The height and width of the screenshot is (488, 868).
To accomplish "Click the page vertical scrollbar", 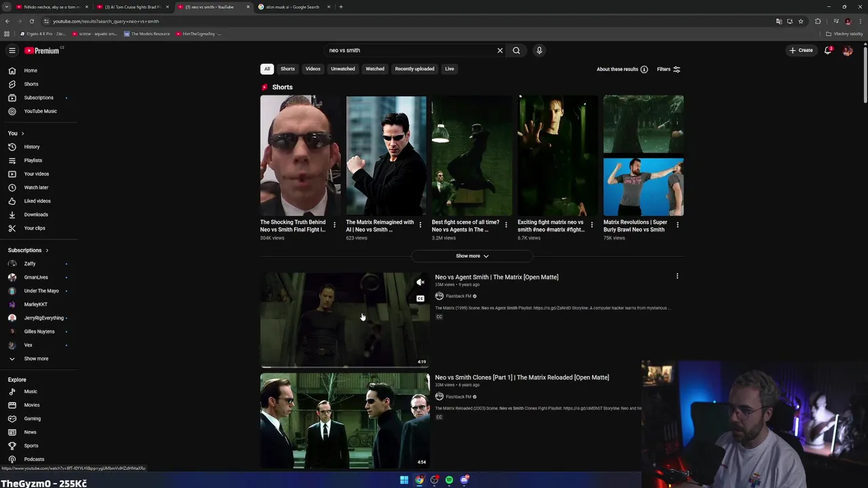I will (865, 75).
